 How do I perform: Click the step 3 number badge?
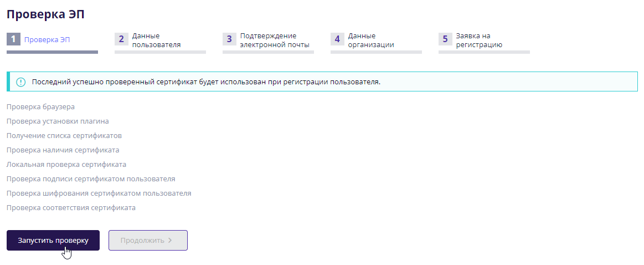click(x=229, y=39)
